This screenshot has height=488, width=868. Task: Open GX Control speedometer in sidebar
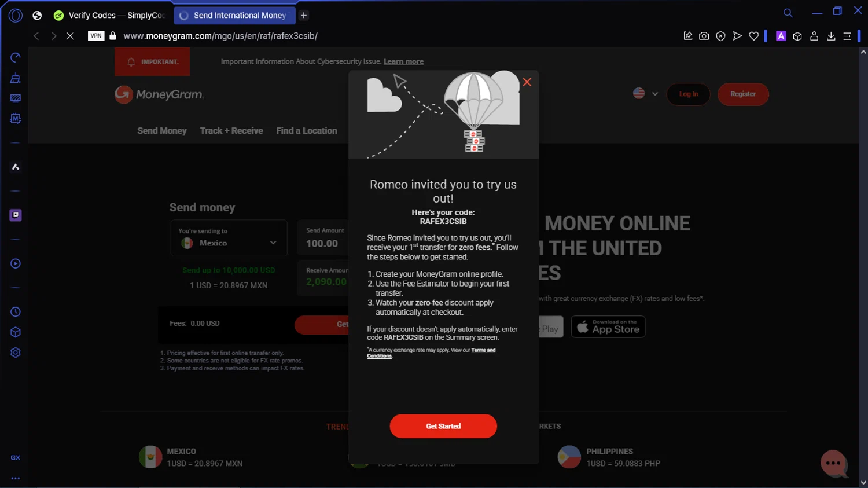pos(16,57)
